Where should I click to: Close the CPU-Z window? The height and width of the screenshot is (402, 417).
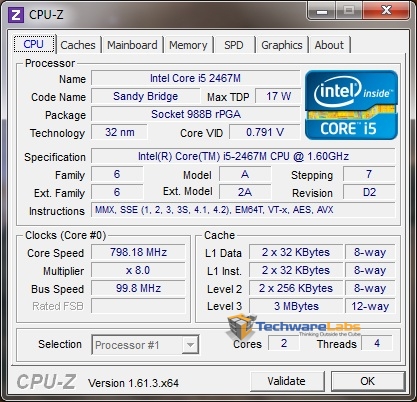click(x=386, y=11)
